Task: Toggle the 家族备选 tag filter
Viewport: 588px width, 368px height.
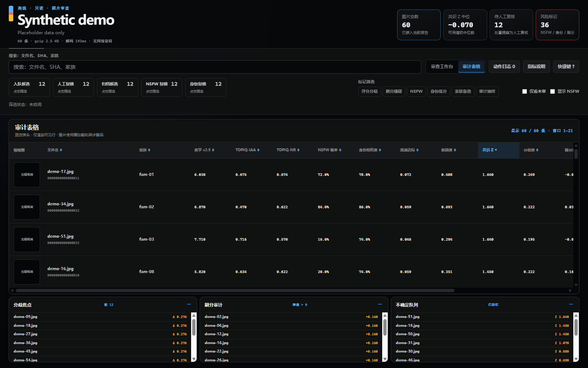Action: click(x=463, y=92)
